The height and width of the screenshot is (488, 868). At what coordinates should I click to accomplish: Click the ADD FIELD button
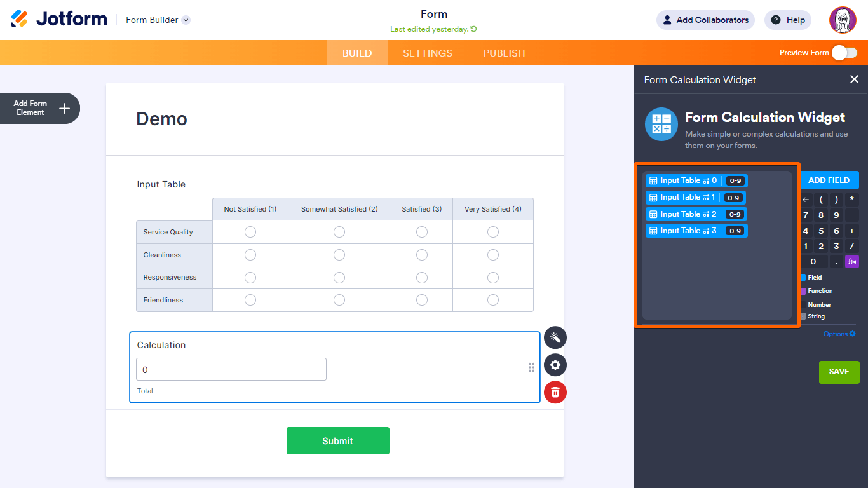tap(829, 180)
